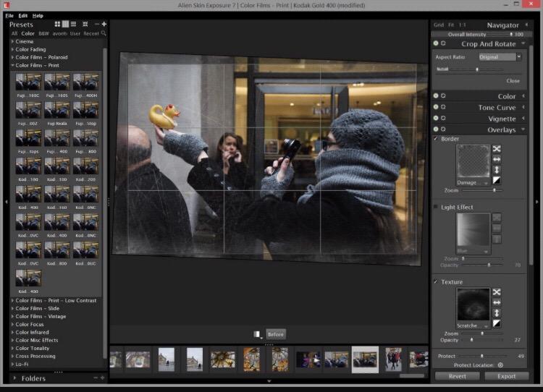The width and height of the screenshot is (543, 392).
Task: Set navigator zoom to 1:1
Action: tap(463, 25)
